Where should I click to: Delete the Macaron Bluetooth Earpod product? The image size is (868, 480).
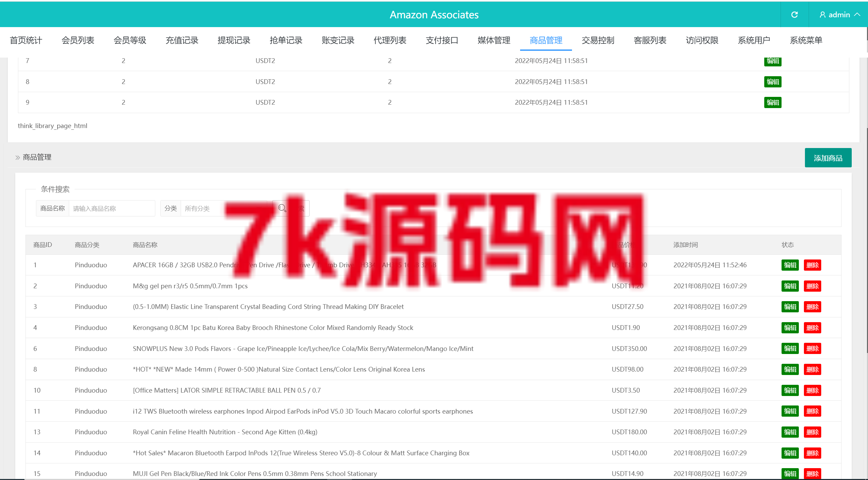tap(812, 453)
